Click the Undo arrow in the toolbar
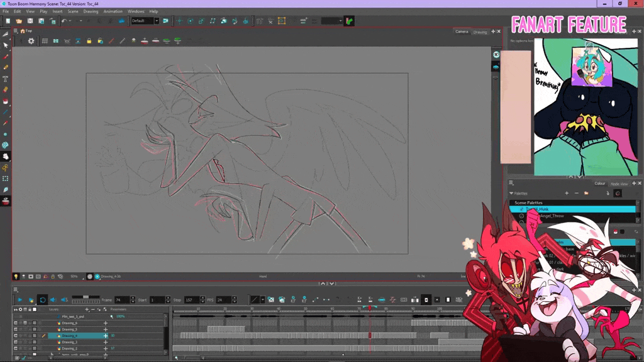The width and height of the screenshot is (644, 362). (64, 21)
